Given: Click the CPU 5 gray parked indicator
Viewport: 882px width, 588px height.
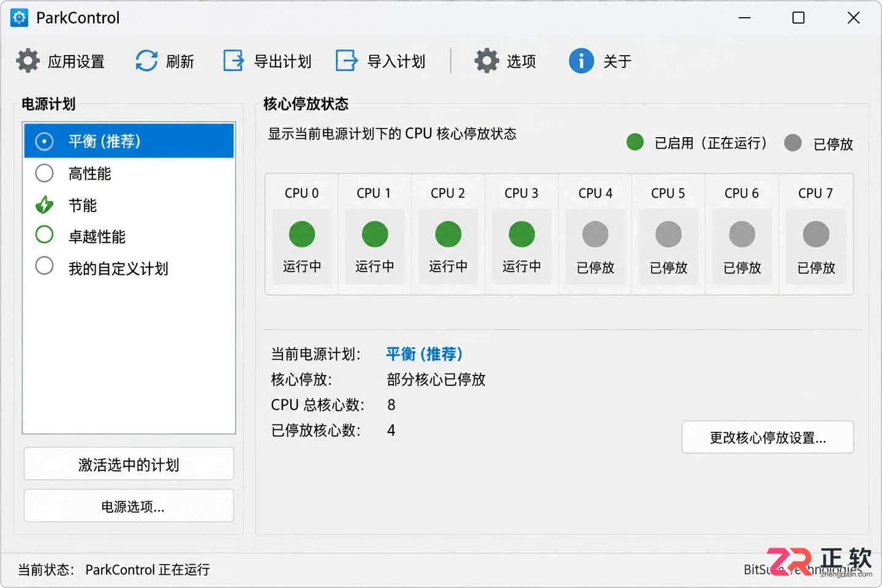Looking at the screenshot, I should pos(669,234).
